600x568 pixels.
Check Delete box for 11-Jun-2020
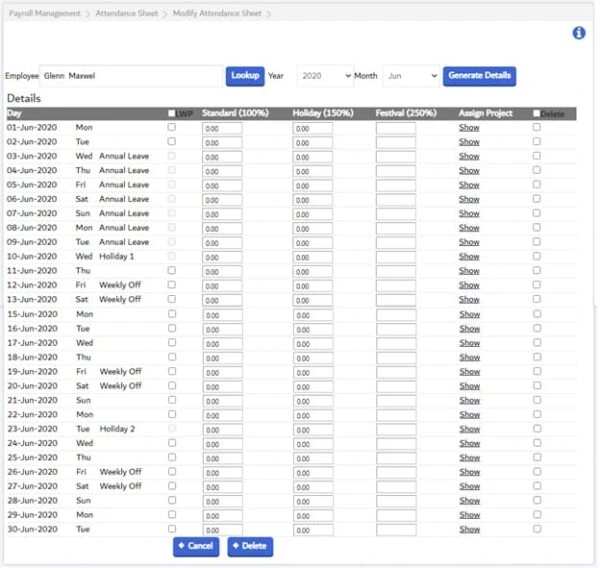(x=536, y=271)
